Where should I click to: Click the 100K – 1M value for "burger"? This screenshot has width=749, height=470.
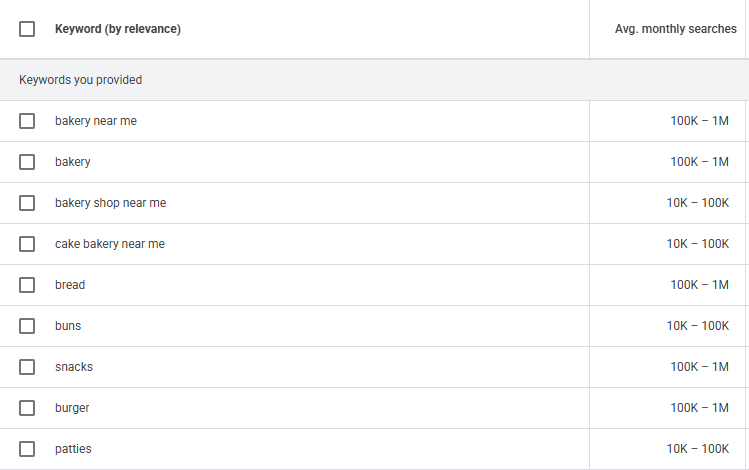point(699,408)
